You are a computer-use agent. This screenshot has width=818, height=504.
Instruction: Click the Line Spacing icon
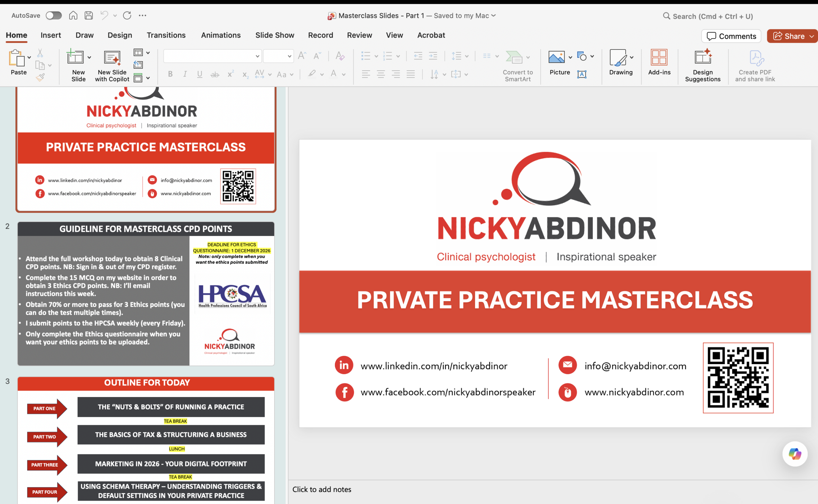[x=456, y=56]
